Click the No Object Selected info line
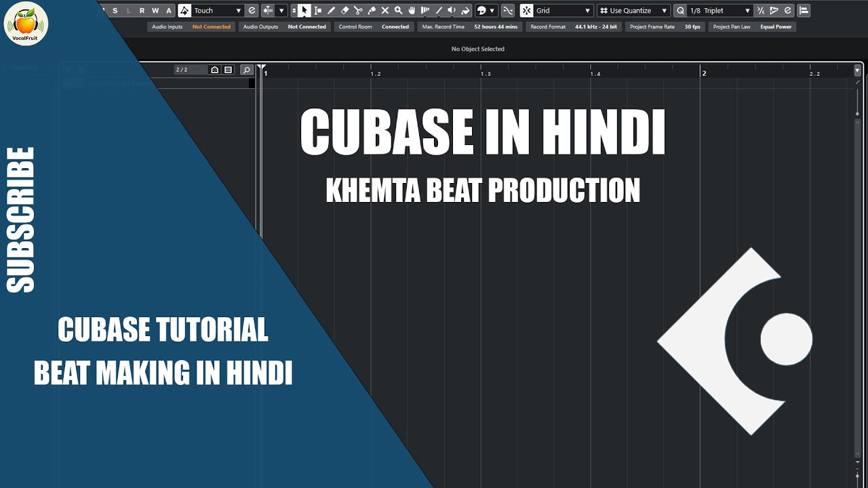Screen dimensions: 868x488 pyautogui.click(x=478, y=49)
